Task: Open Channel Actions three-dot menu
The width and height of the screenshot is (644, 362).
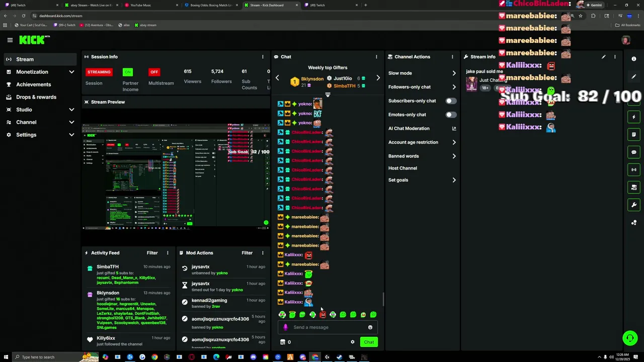Action: click(x=452, y=57)
